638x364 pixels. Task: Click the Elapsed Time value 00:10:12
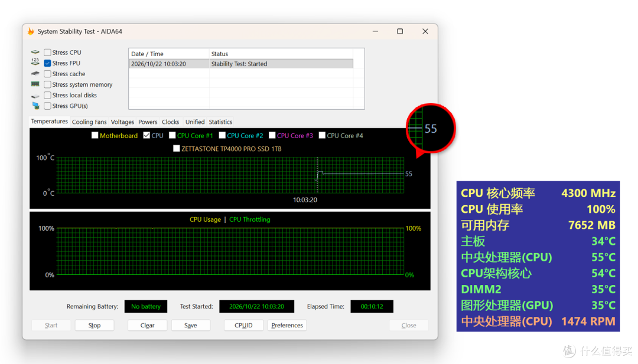[372, 306]
